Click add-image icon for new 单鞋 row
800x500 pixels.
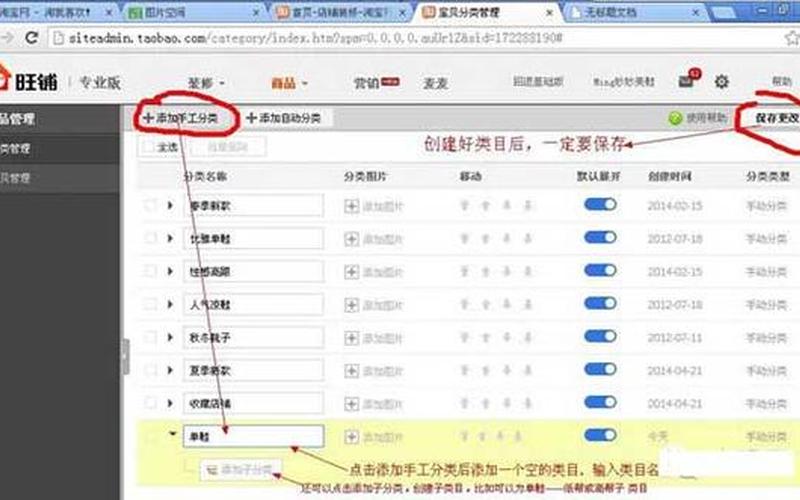pos(351,437)
